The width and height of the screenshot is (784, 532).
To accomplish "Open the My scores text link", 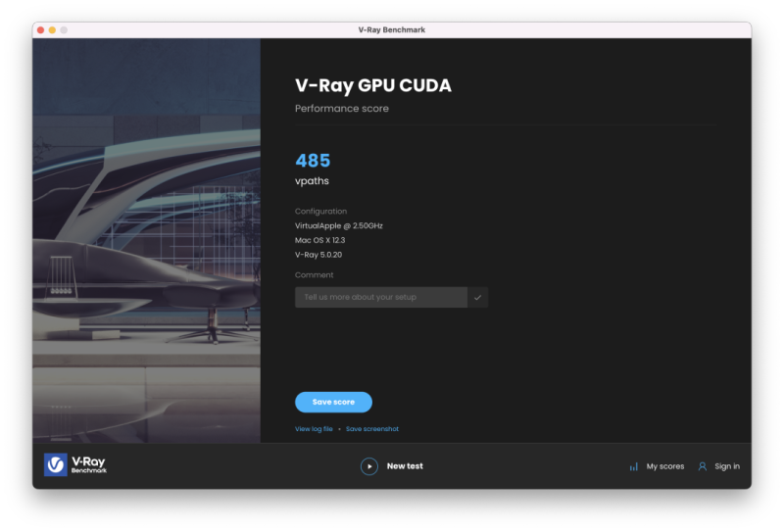I will [664, 466].
